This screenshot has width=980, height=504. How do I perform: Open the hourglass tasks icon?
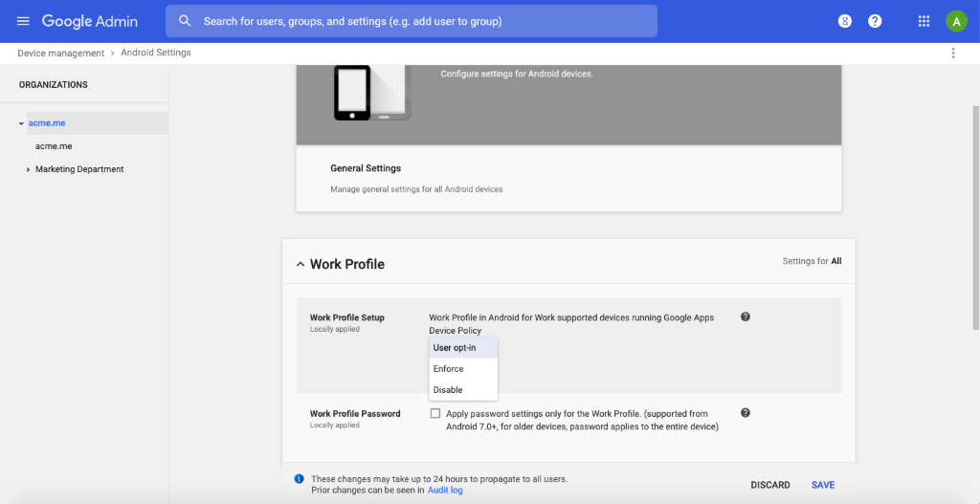(845, 21)
